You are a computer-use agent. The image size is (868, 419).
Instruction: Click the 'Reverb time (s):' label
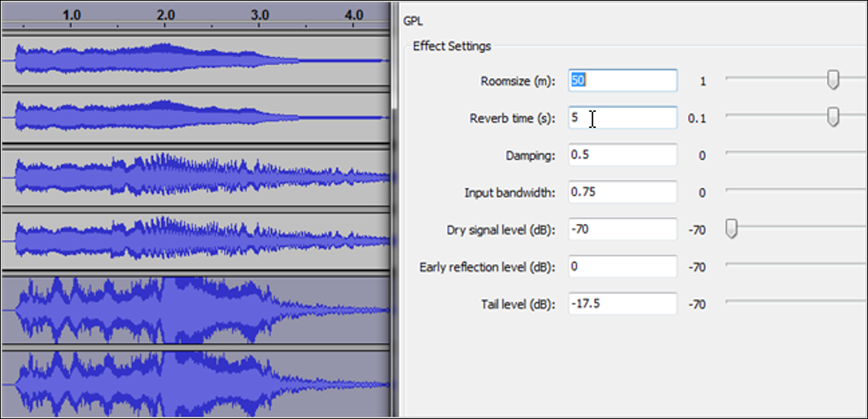[x=512, y=118]
